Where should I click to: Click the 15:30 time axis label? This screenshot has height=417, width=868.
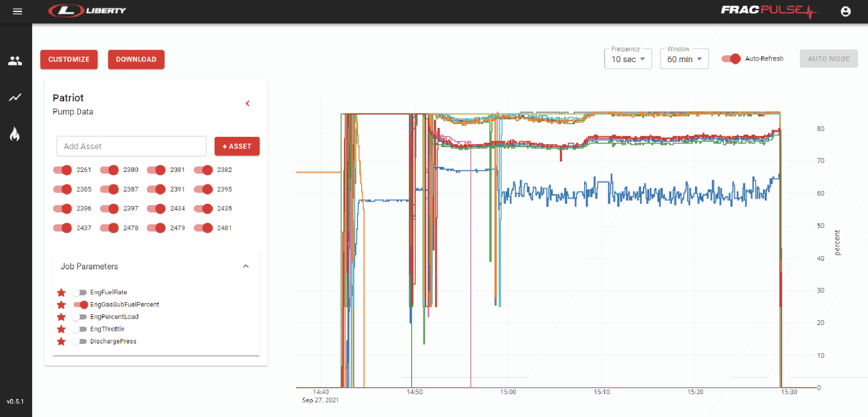click(x=789, y=392)
